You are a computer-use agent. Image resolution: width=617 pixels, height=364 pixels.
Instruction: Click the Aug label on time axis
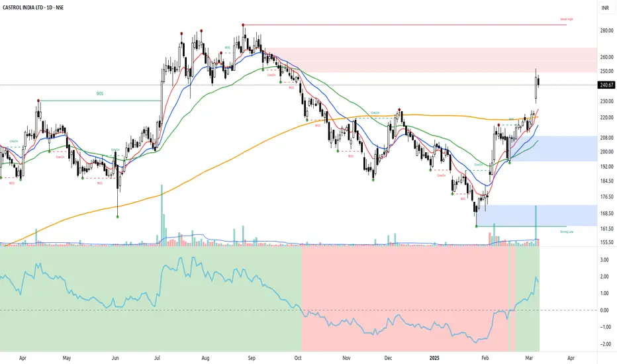(205, 358)
